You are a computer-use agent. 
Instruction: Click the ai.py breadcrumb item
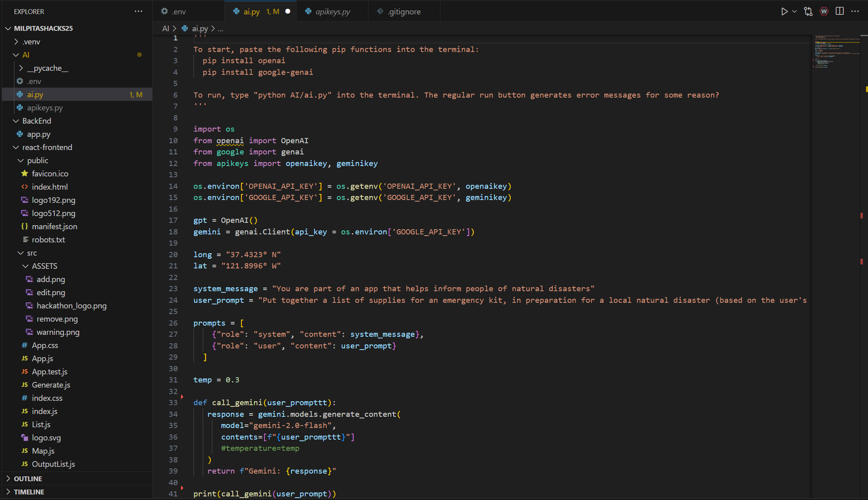tap(200, 28)
